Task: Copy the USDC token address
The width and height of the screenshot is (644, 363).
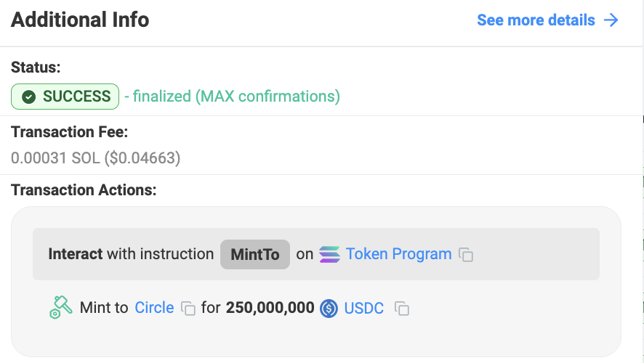Action: point(402,309)
